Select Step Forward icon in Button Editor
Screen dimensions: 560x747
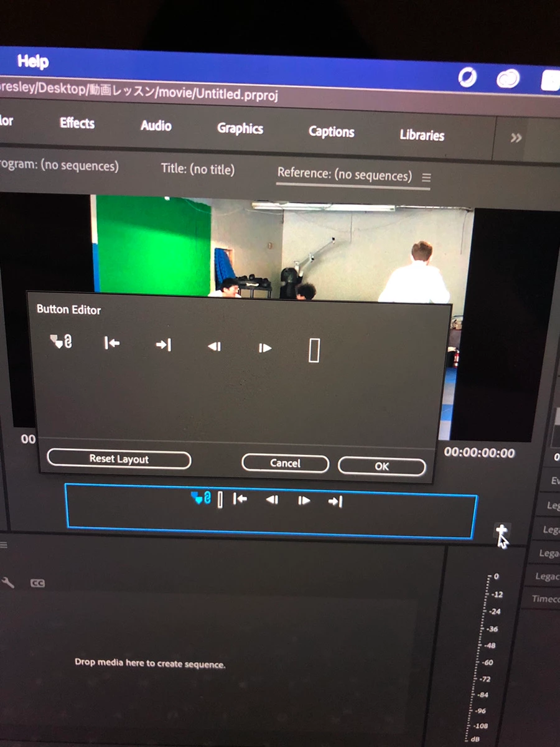pos(265,348)
